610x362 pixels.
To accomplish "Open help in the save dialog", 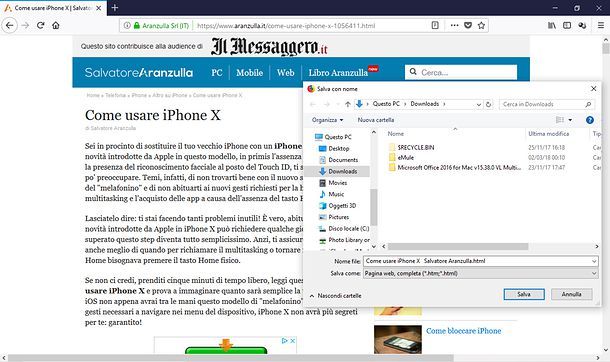I will tap(590, 120).
